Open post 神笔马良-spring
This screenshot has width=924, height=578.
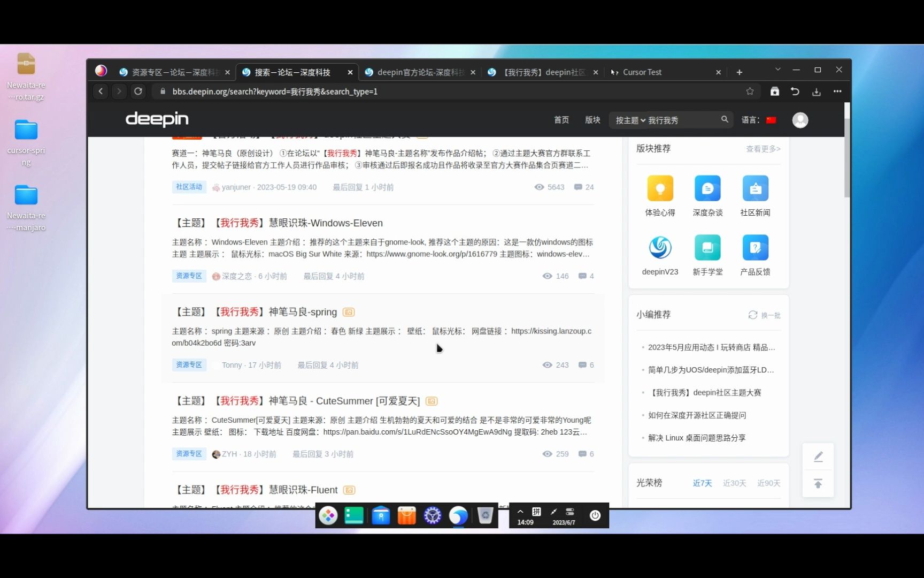tap(255, 312)
